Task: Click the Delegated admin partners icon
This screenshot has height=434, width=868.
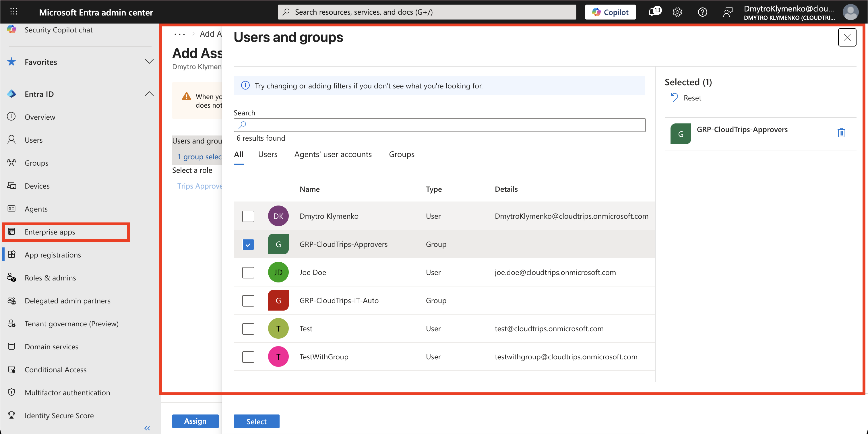Action: (11, 300)
